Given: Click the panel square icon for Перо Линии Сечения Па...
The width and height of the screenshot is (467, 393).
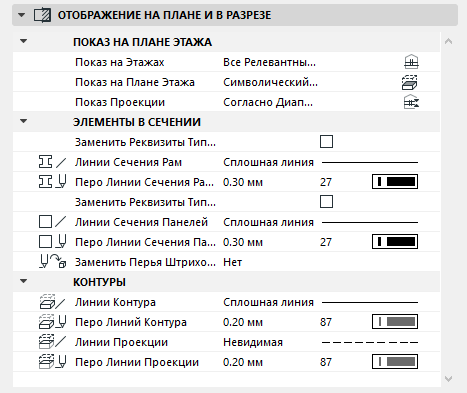Looking at the screenshot, I should click(45, 242).
